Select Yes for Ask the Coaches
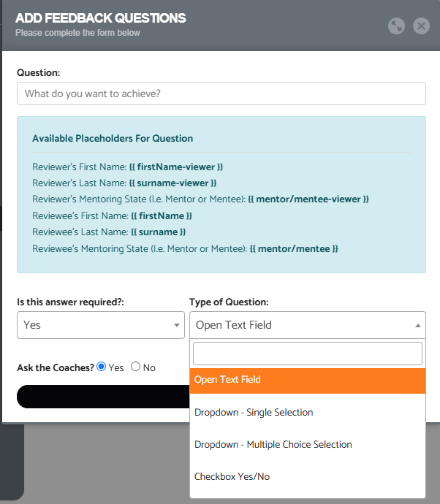The width and height of the screenshot is (440, 504). click(x=102, y=367)
